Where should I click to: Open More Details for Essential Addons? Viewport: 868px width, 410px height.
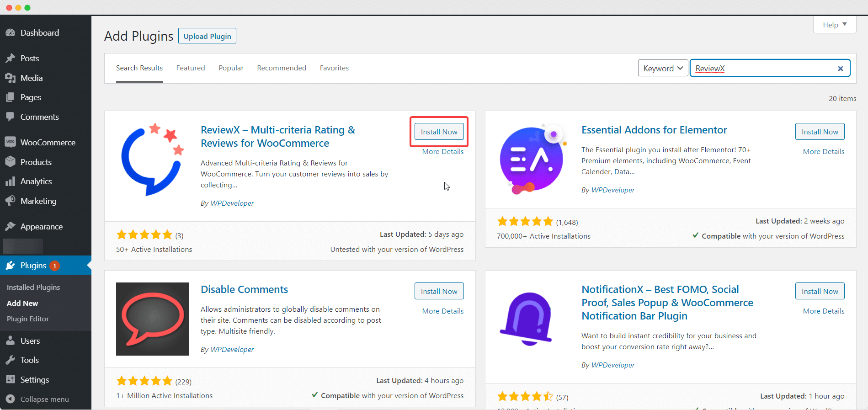(x=824, y=152)
